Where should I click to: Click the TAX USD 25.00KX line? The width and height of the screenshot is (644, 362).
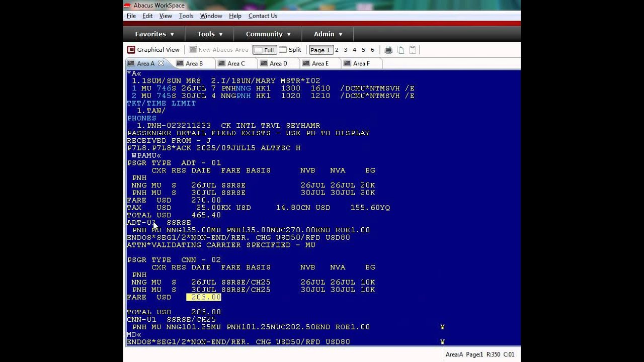259,208
